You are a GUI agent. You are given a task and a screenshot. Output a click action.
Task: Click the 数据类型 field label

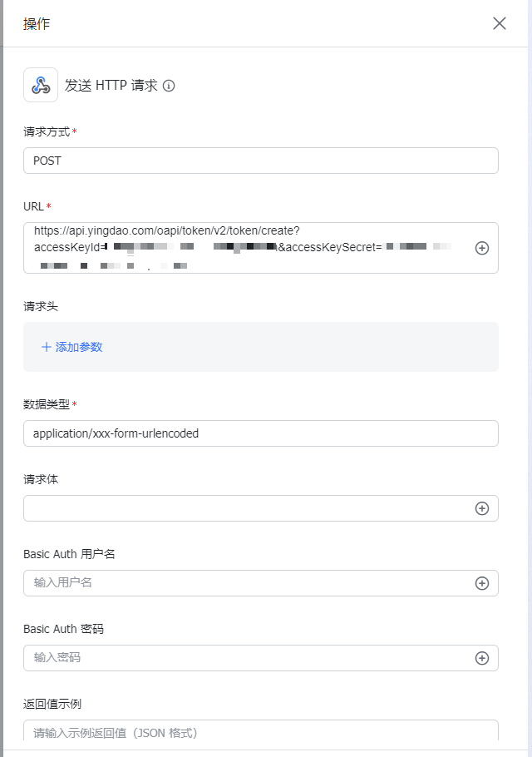click(x=47, y=404)
